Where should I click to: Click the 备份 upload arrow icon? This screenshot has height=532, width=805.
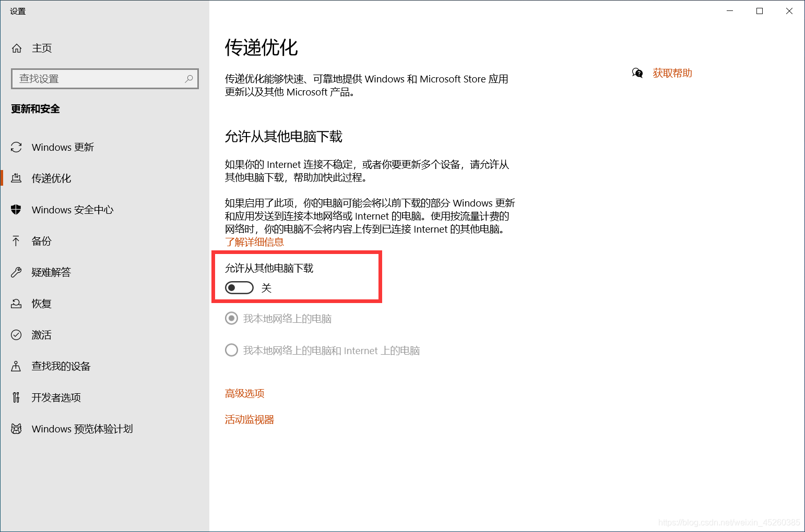tap(16, 241)
